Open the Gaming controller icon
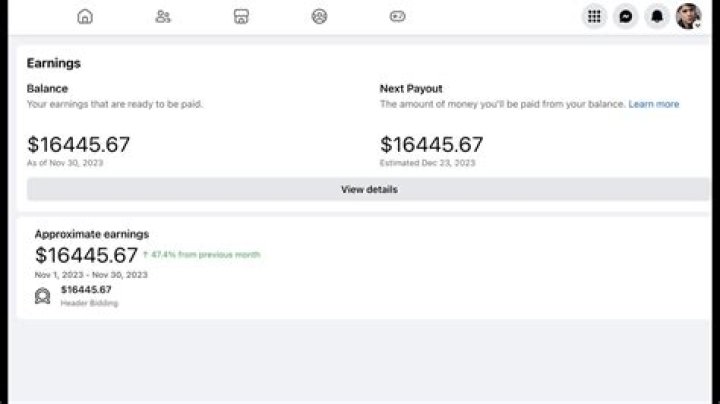Viewport: 720px width, 404px height. [x=397, y=17]
